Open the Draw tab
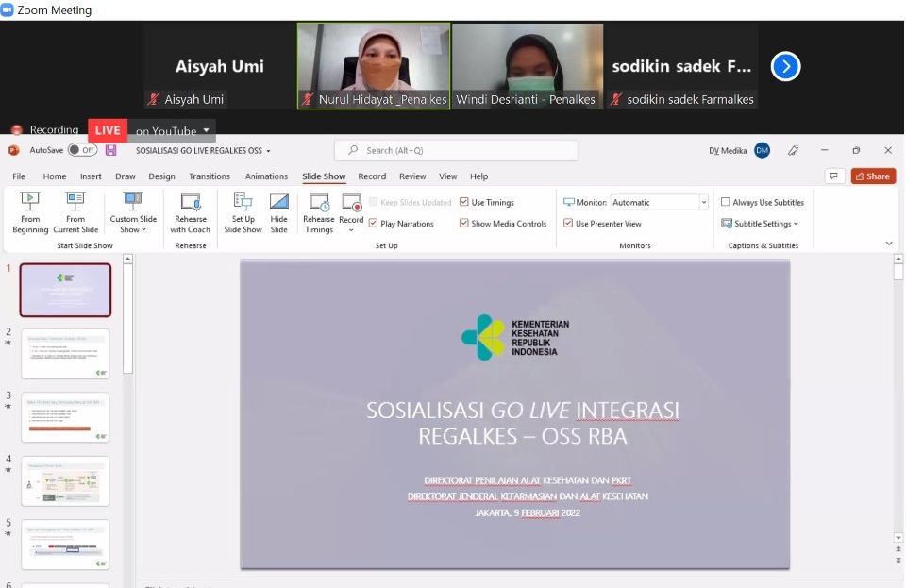The height and width of the screenshot is (588, 906). point(125,176)
